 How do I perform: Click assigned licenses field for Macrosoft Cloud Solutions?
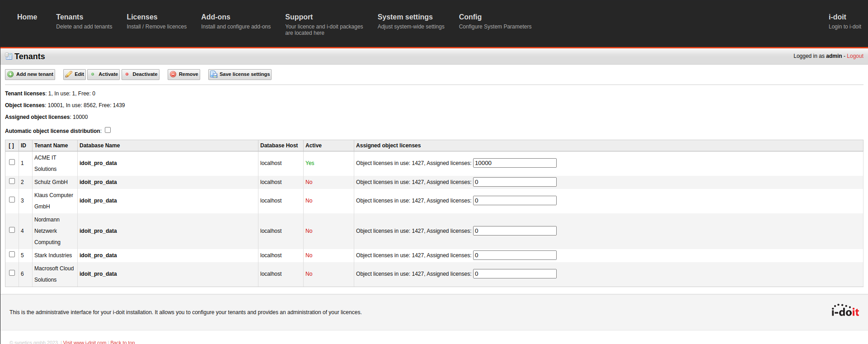515,274
